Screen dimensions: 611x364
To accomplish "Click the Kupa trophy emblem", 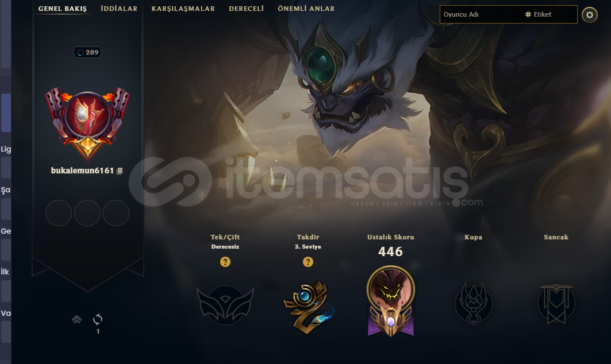I will (x=474, y=303).
